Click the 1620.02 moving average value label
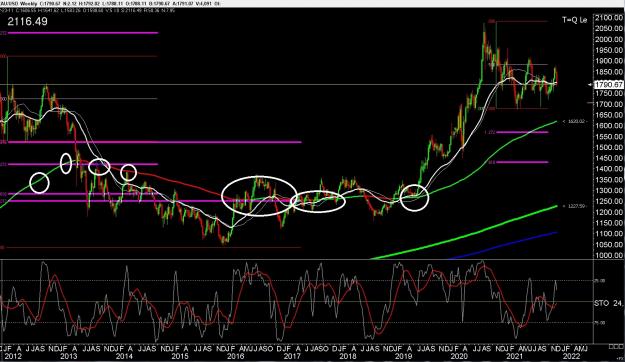Image resolution: width=625 pixels, height=362 pixels. pos(576,121)
